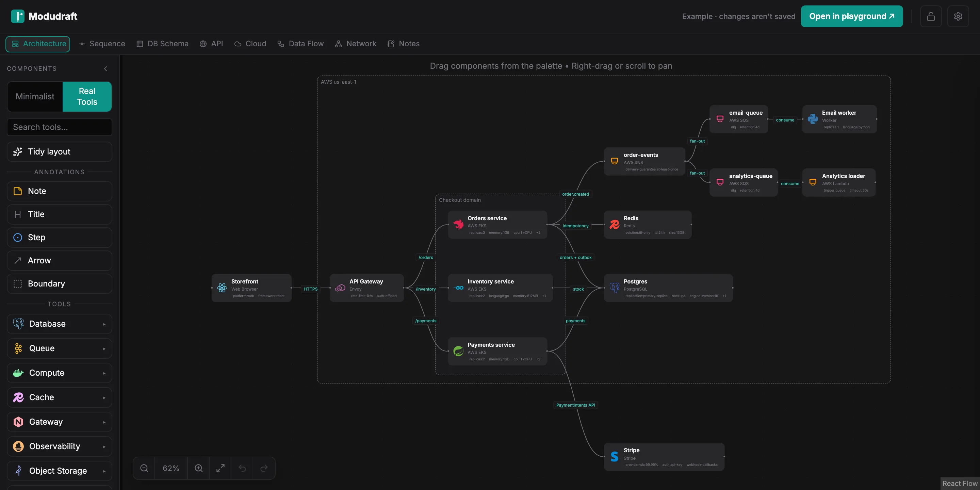This screenshot has height=490, width=980.
Task: Click the Spring leaf icon on Payments service
Action: (x=458, y=351)
